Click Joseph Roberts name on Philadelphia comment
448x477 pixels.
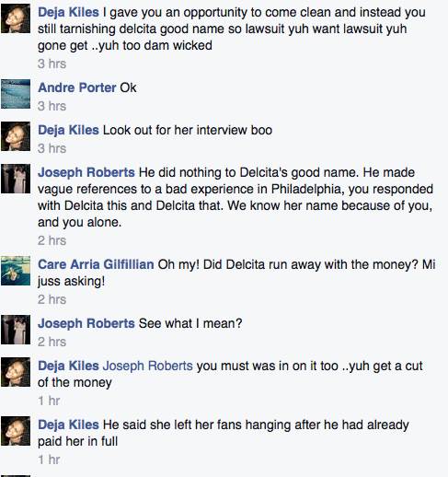click(86, 172)
